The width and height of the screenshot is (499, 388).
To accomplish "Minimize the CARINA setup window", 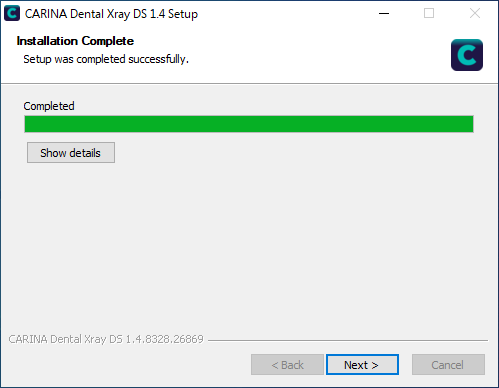I will [384, 14].
